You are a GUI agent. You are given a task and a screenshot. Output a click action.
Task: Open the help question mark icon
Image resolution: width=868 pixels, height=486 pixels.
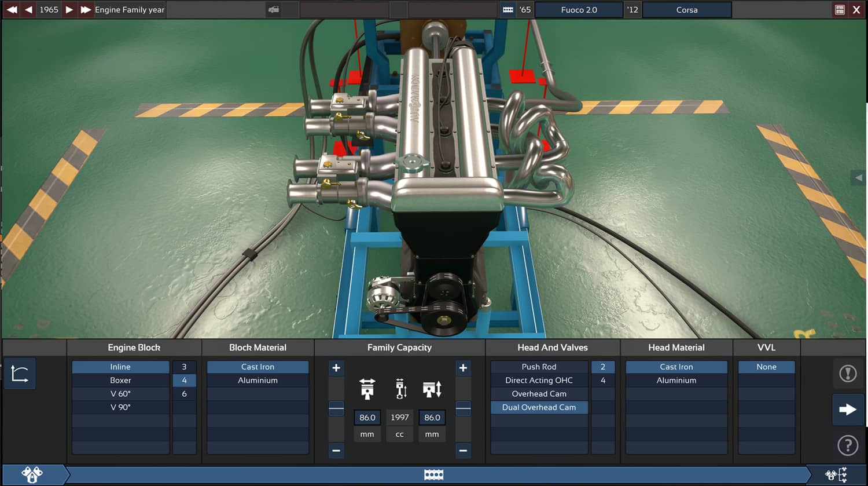[x=848, y=445]
